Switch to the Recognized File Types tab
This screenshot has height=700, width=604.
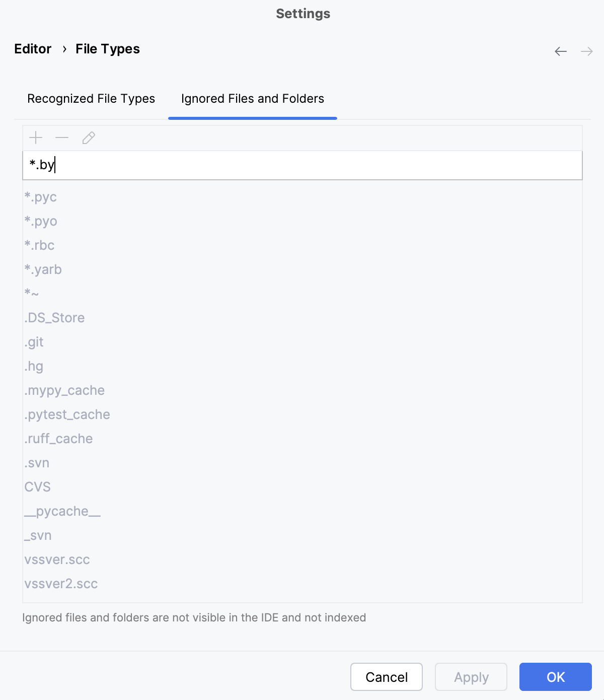(92, 99)
